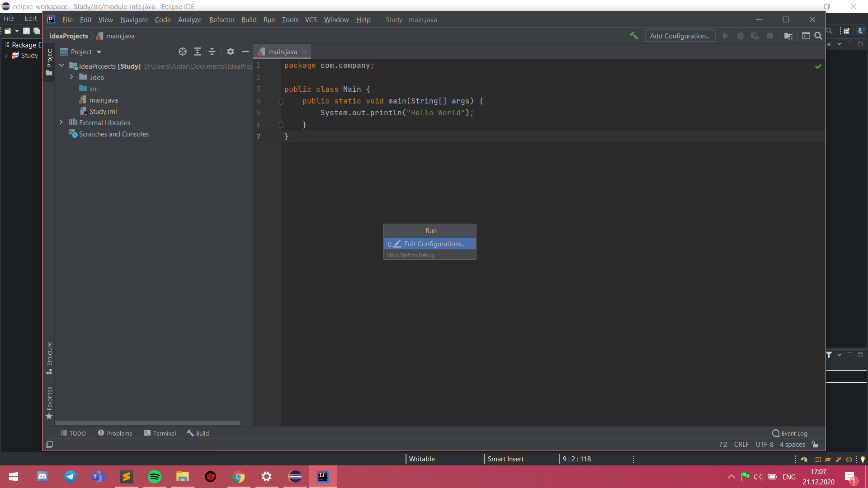Click IdeaProjects in the breadcrumb
Image resolution: width=868 pixels, height=488 pixels.
pos(69,36)
